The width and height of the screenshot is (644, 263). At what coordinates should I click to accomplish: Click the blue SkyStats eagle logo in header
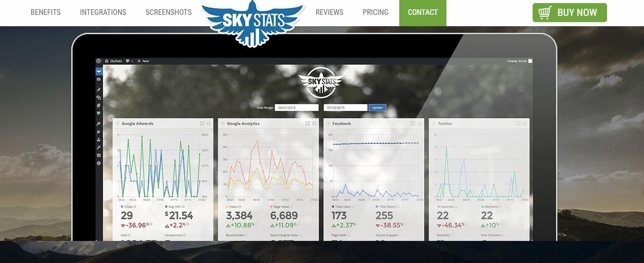coord(251,23)
